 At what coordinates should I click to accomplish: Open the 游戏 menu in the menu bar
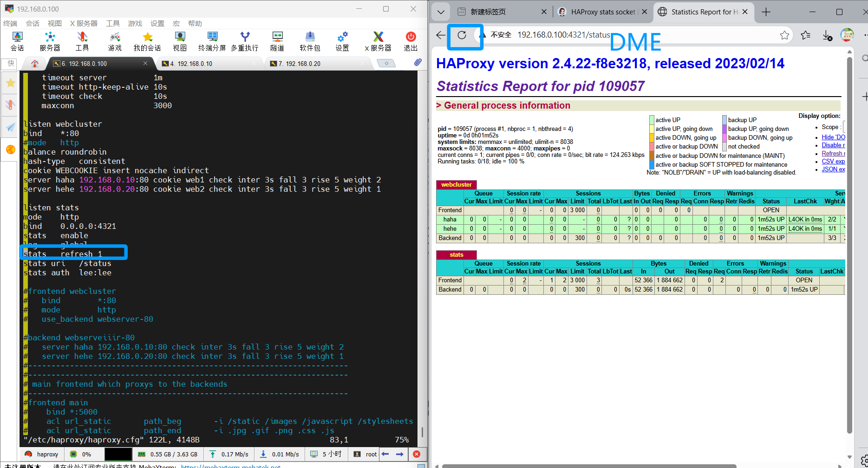tap(135, 23)
